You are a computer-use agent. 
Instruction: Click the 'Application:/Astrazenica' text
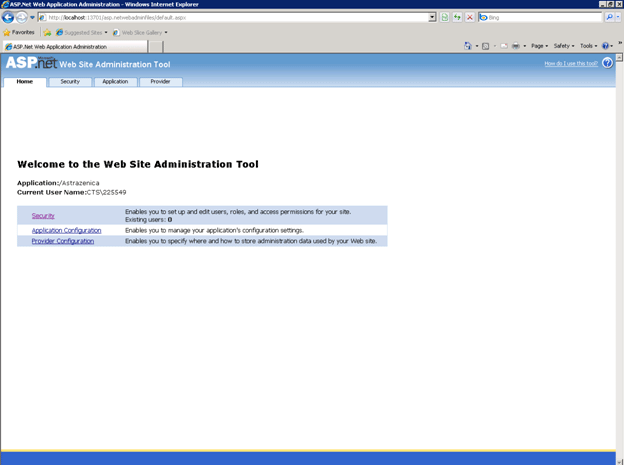pos(58,183)
